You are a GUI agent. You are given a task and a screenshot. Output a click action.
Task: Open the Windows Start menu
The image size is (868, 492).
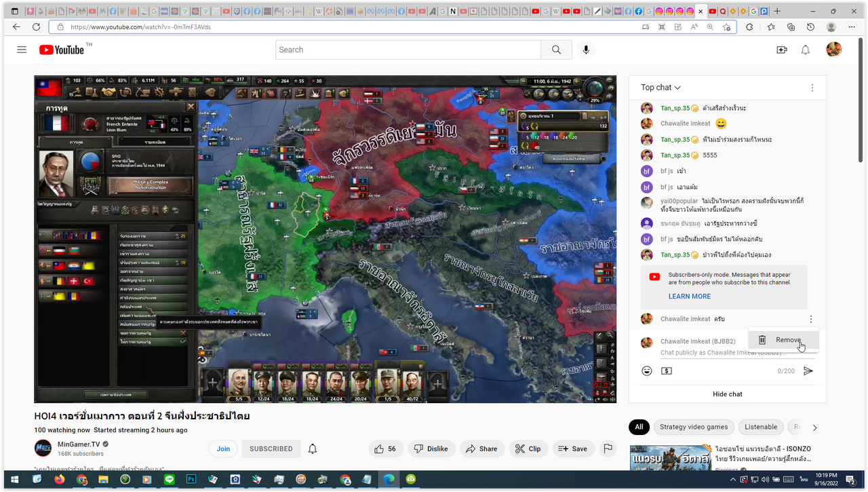click(x=14, y=480)
